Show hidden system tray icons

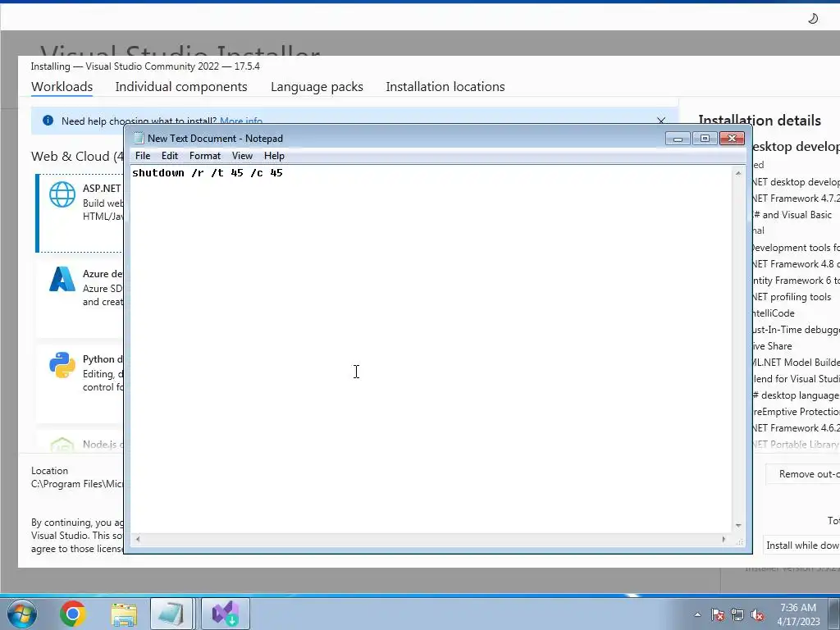[697, 614]
